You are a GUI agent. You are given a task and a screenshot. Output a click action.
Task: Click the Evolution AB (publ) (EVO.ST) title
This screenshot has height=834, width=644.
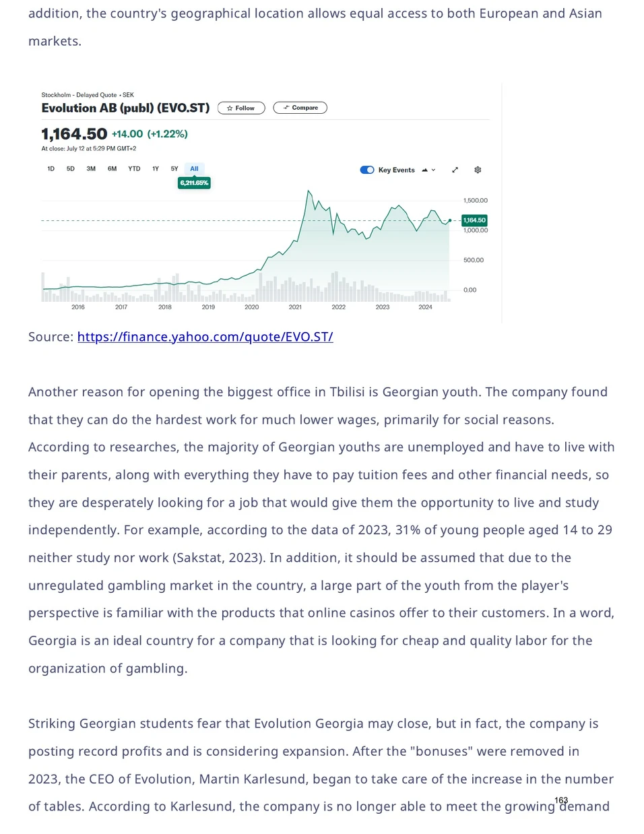125,108
